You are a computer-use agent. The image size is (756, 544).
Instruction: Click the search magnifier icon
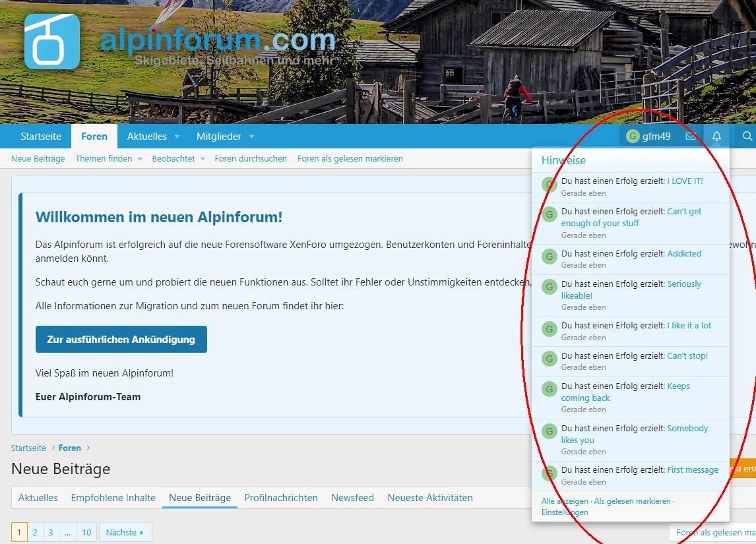click(747, 136)
